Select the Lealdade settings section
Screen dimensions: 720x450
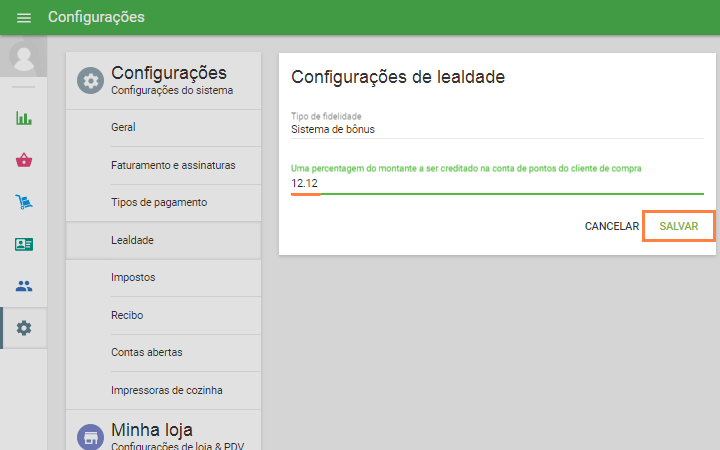(x=164, y=240)
